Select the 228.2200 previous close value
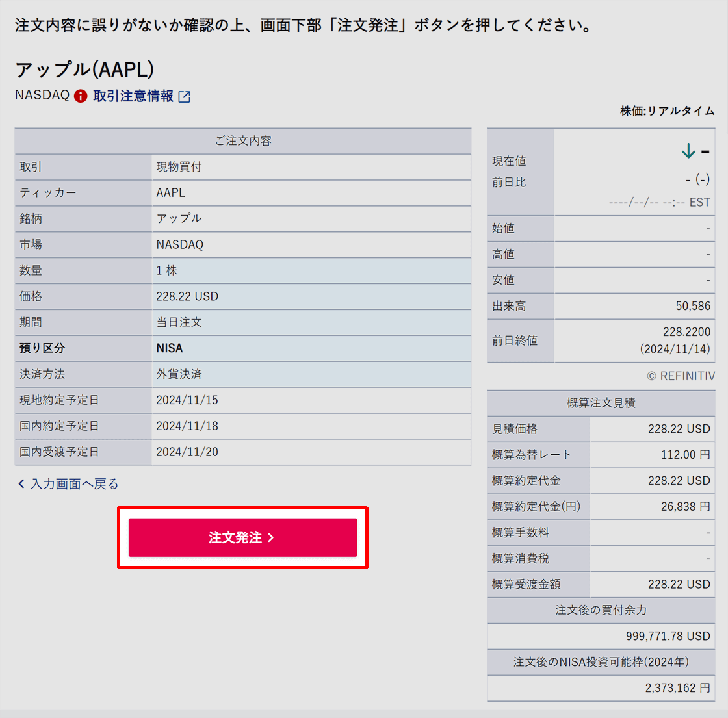 pos(686,332)
